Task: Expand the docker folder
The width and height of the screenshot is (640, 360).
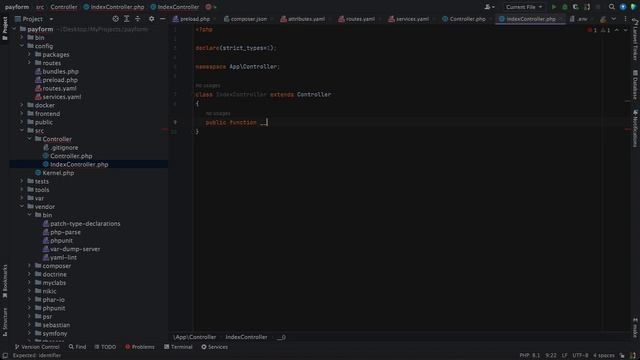Action: [22, 105]
